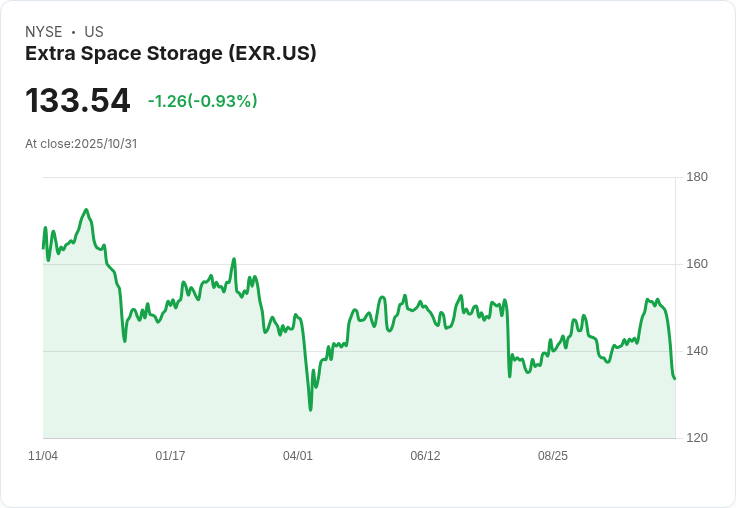Open the Extra Space Storage (EXR.US) title

tap(171, 54)
